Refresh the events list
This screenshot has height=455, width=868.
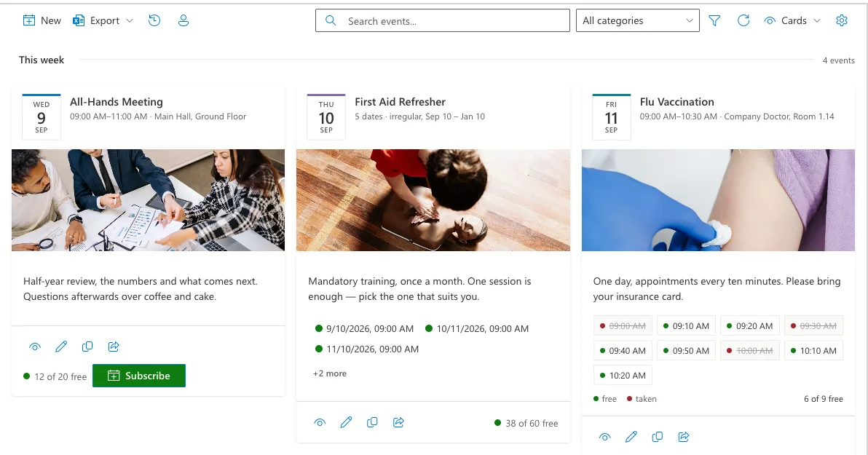click(743, 20)
